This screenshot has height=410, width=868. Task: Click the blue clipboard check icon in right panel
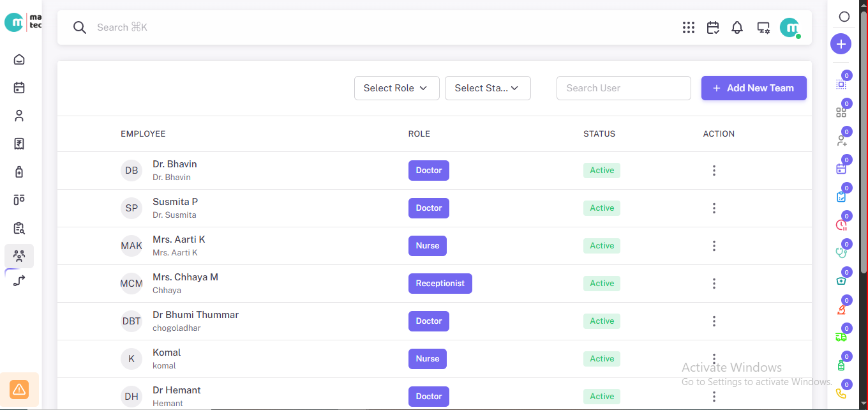(841, 197)
